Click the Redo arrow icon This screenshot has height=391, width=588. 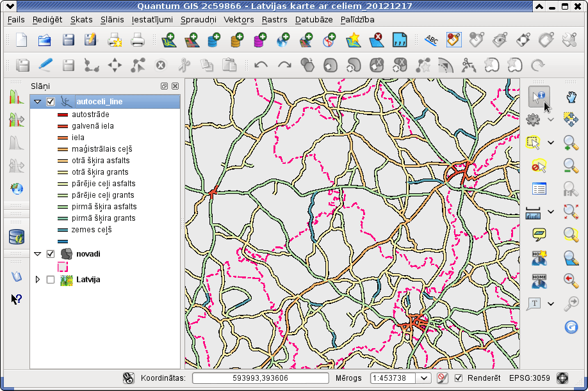point(284,65)
